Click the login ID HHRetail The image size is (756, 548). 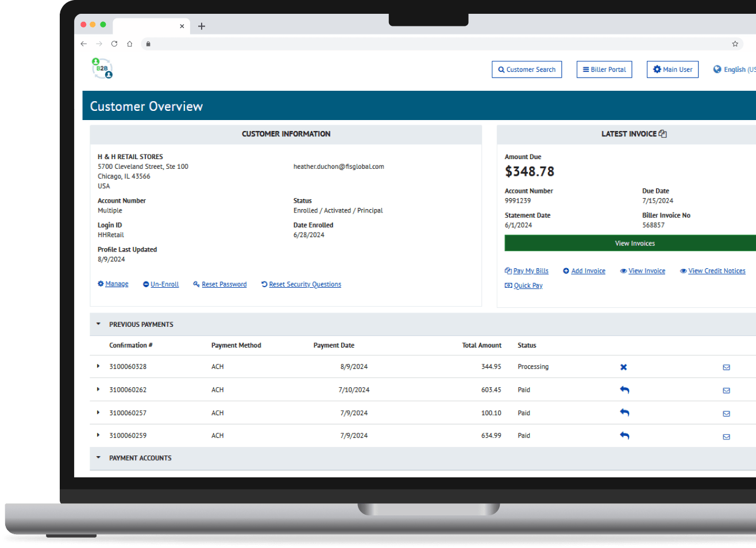[x=111, y=235]
